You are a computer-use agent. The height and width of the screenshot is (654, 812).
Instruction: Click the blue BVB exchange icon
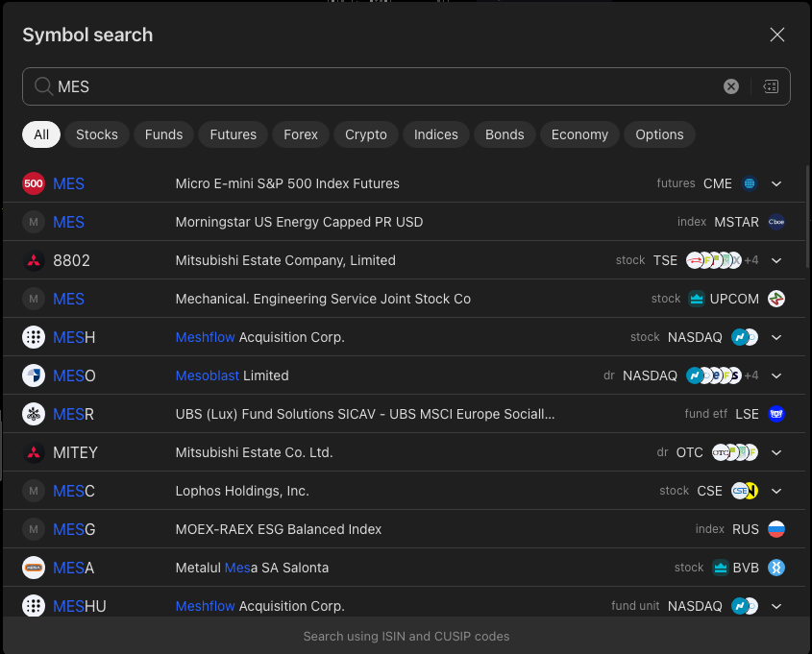[x=775, y=568]
